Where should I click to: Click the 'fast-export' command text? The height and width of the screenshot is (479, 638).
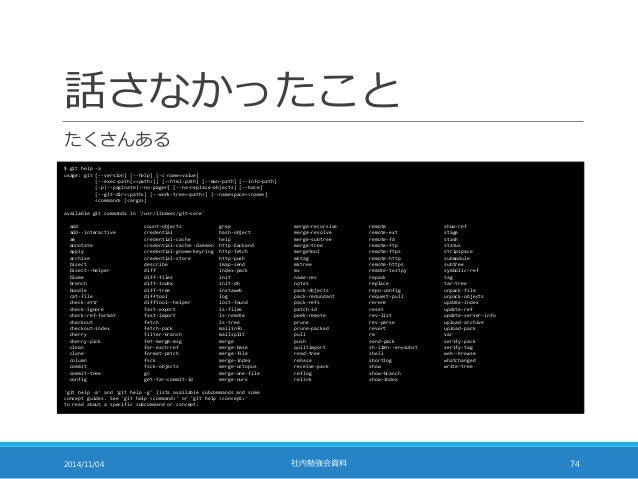pos(160,310)
